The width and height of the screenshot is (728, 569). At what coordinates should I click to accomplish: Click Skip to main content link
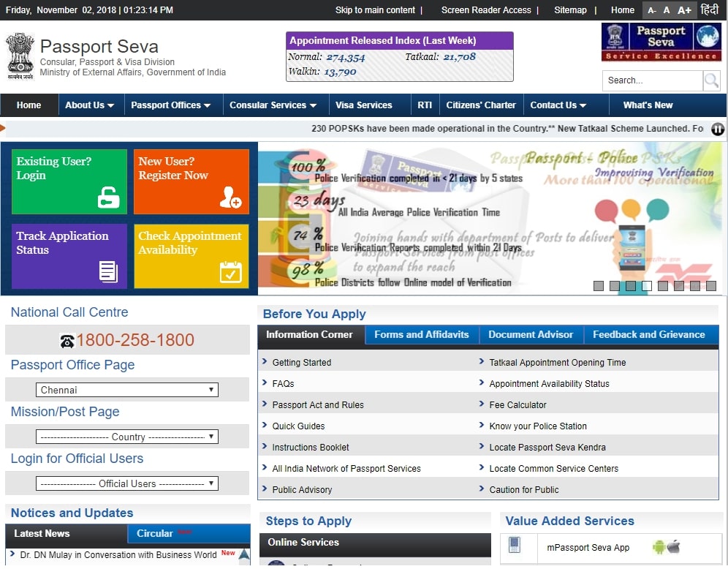coord(375,10)
